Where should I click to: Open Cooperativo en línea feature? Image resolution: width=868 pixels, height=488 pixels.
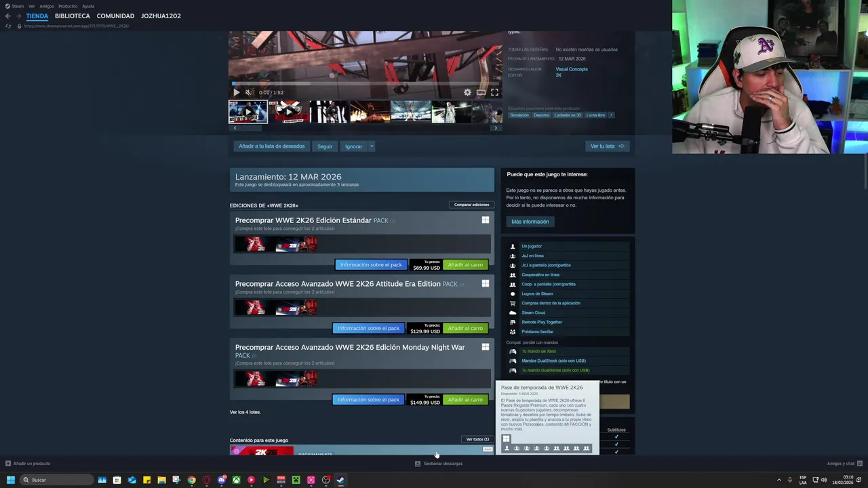540,275
